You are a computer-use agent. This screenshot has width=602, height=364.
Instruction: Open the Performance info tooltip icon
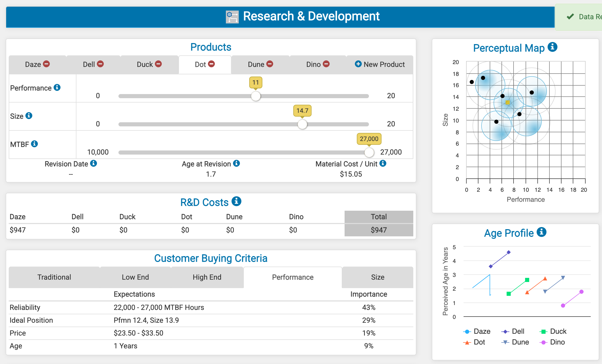57,87
